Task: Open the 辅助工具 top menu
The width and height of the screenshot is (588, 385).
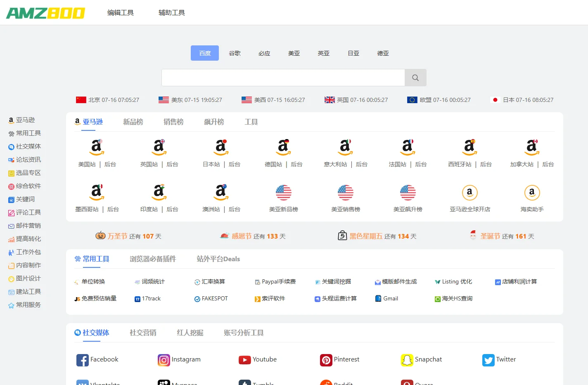Action: point(172,13)
